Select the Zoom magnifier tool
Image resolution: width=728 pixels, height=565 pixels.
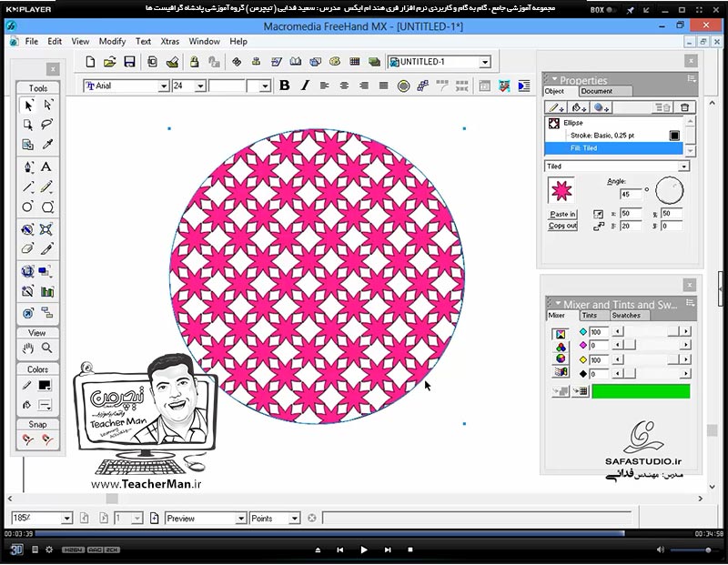pos(46,348)
